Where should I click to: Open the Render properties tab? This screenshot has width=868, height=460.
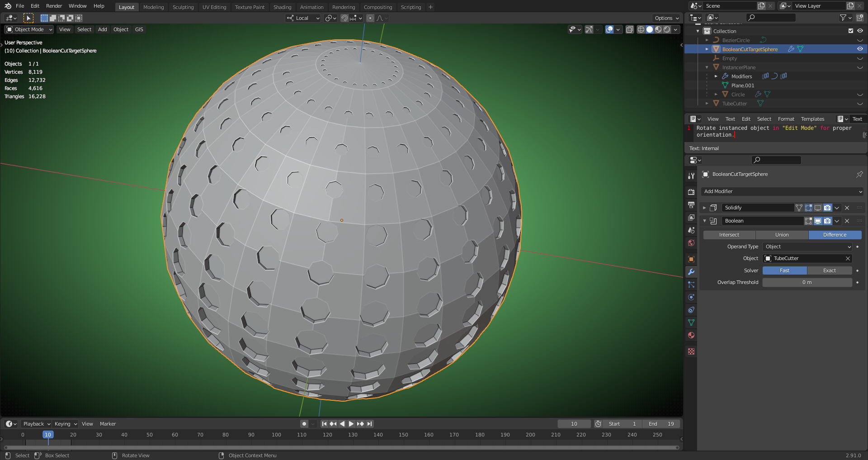click(x=691, y=192)
